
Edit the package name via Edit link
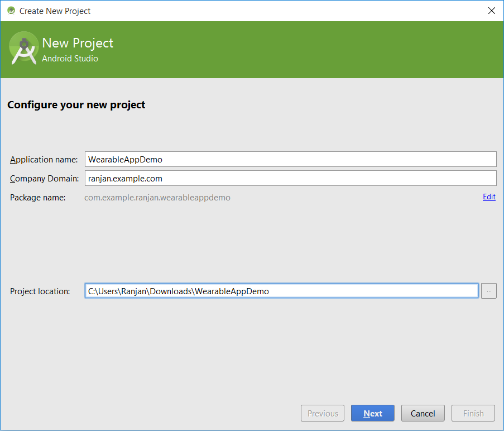point(489,197)
